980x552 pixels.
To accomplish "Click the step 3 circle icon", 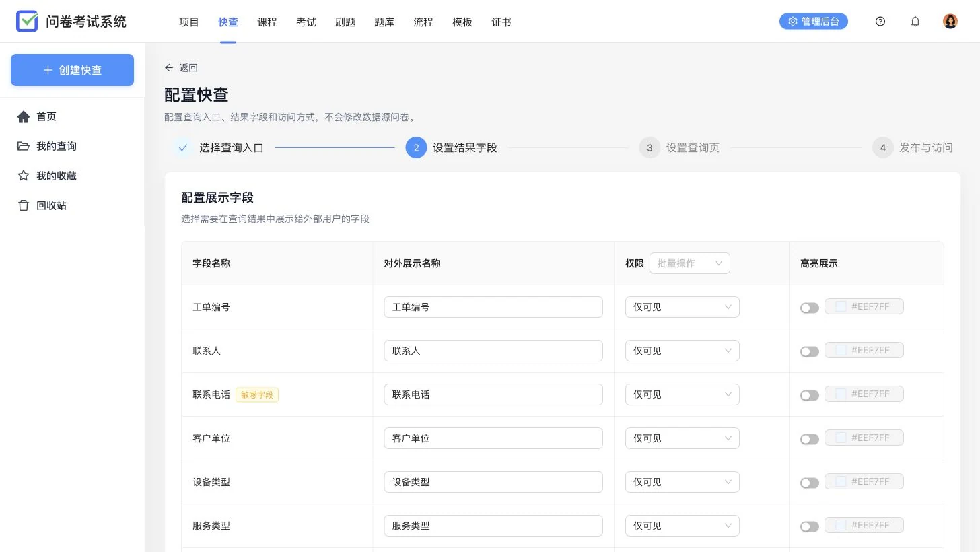I will 650,147.
